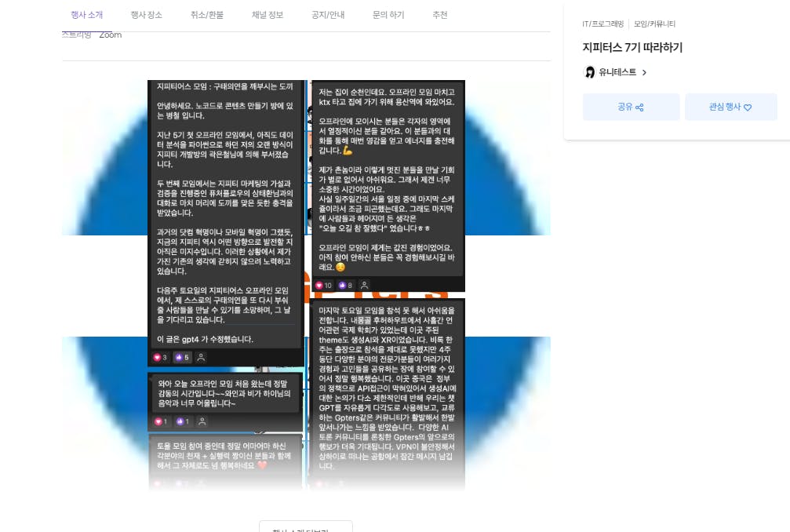
Task: Select the 추천 tab
Action: click(440, 15)
